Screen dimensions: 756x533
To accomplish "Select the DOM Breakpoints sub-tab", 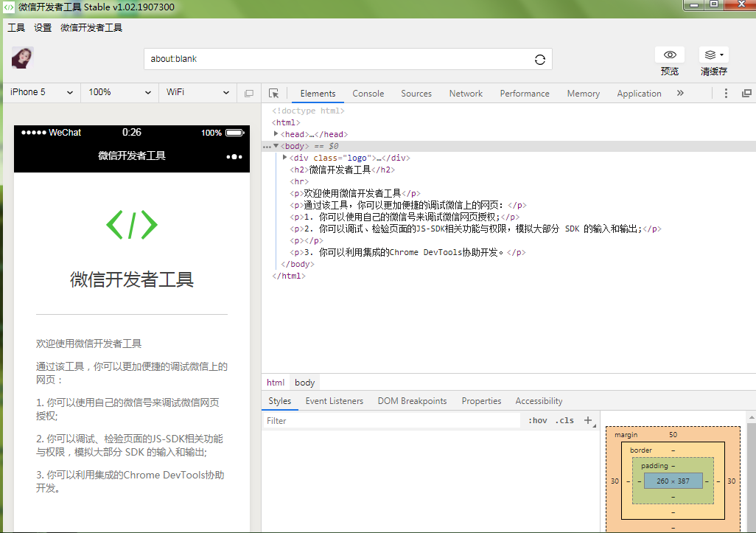I will 412,401.
